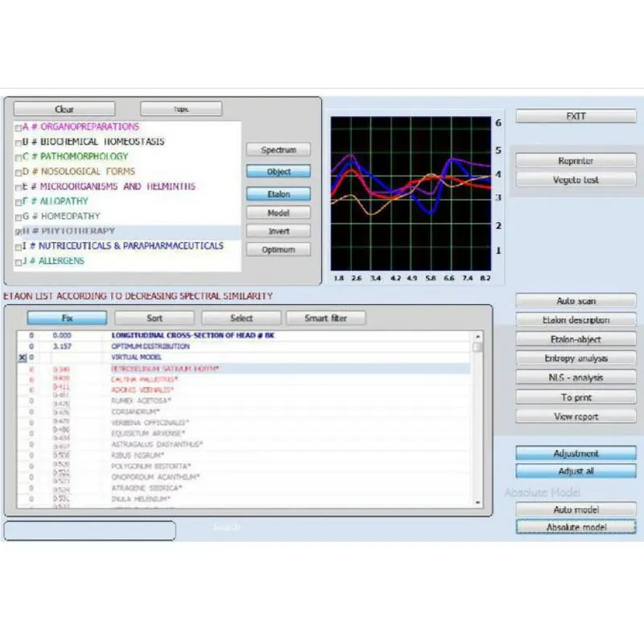Viewport: 644px width, 644px height.
Task: Uncheck the H # Phytotherapy checkbox
Action: (18, 232)
